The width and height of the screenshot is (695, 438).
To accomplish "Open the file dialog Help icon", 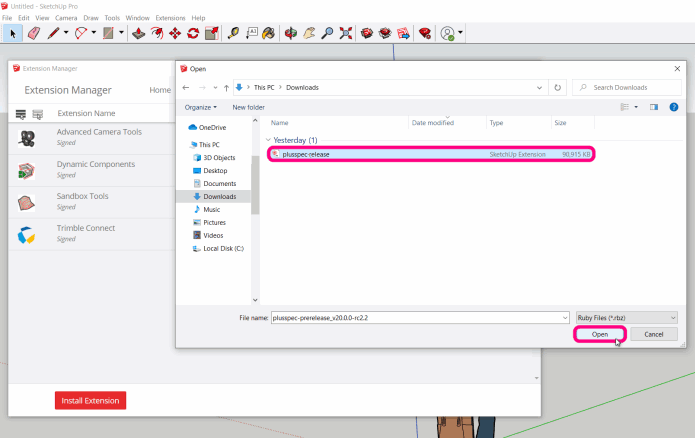I will click(x=674, y=107).
